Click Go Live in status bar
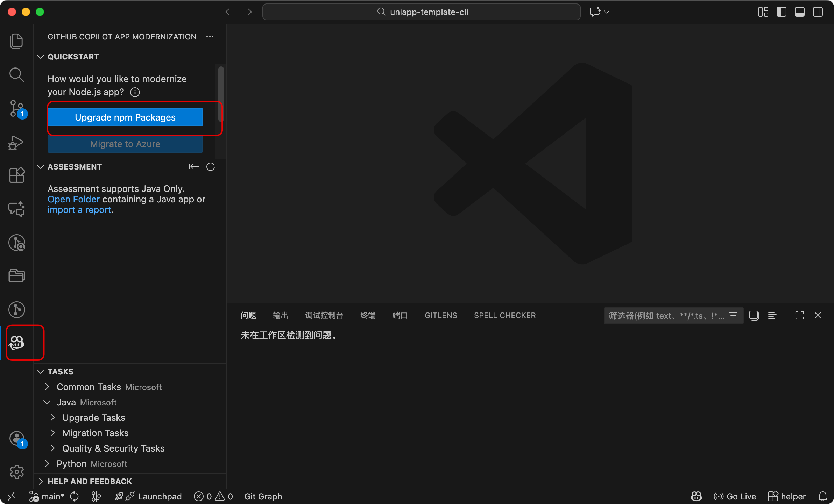The image size is (834, 504). (735, 496)
